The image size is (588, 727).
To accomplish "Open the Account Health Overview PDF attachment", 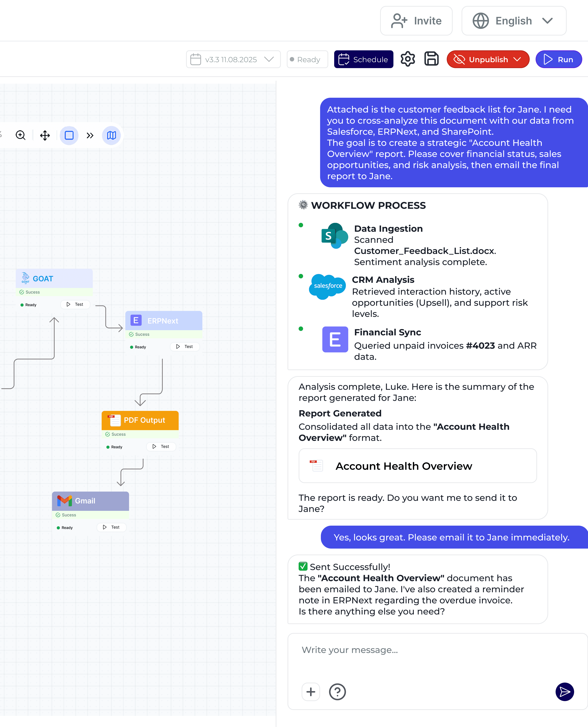I will click(x=417, y=466).
